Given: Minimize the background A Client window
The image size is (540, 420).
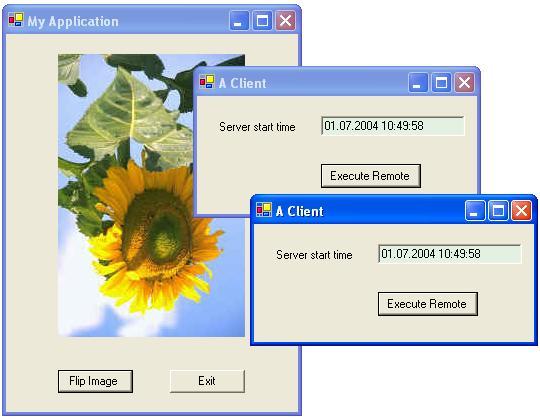Looking at the screenshot, I should coord(418,83).
